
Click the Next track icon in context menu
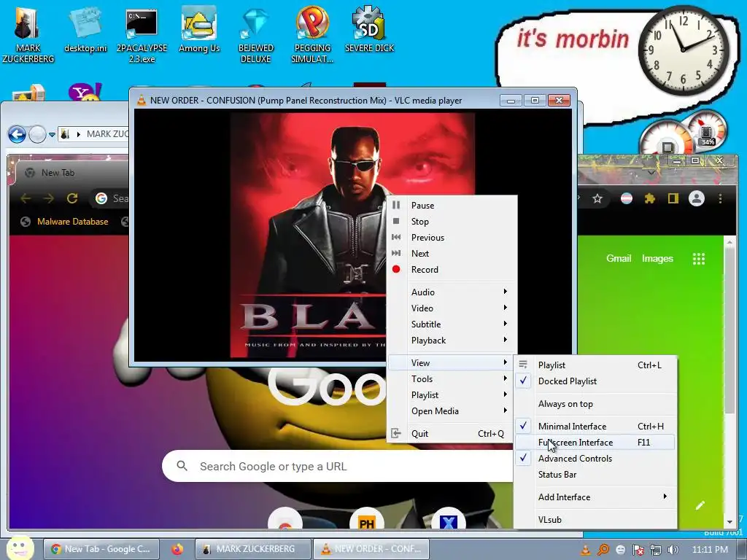(x=396, y=253)
